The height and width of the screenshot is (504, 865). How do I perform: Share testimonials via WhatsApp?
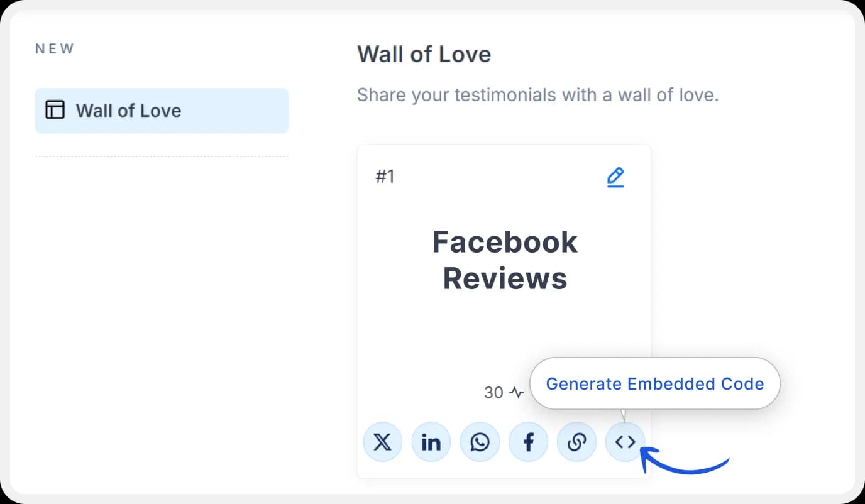click(x=480, y=442)
